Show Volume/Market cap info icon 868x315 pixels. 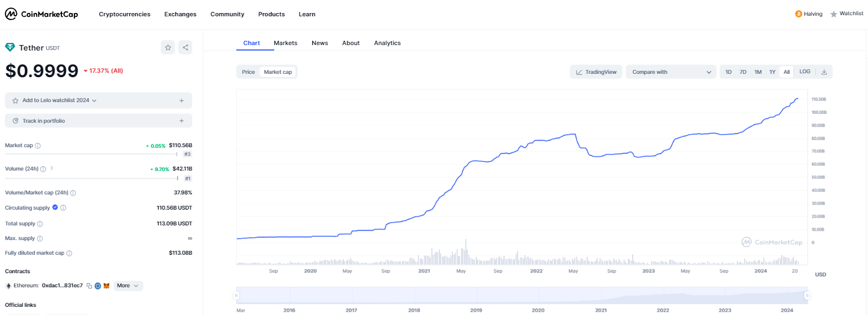(73, 193)
